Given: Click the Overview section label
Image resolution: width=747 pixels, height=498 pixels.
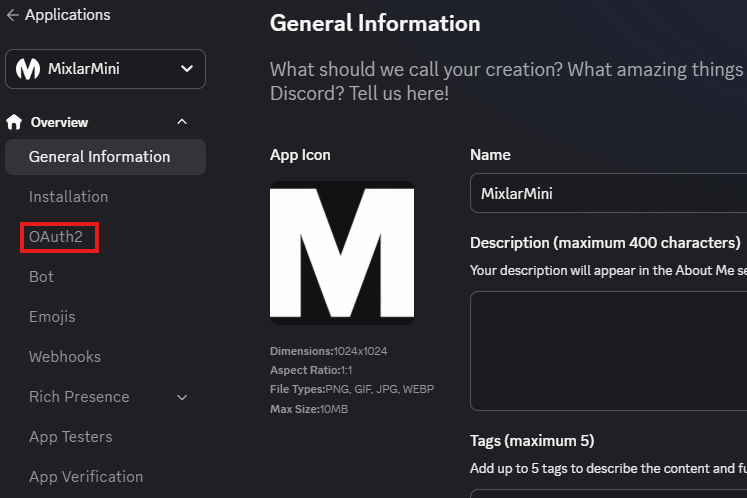Looking at the screenshot, I should point(60,122).
